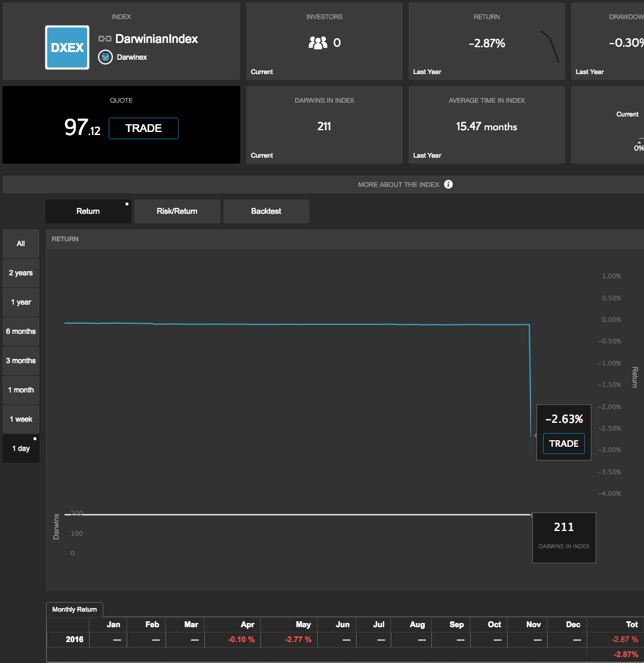
Task: Select the All time range
Action: (21, 244)
